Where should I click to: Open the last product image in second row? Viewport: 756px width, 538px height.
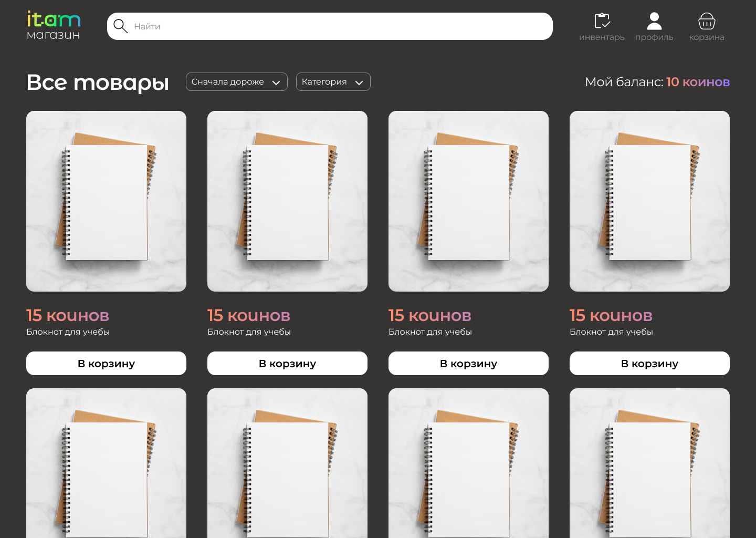649,463
